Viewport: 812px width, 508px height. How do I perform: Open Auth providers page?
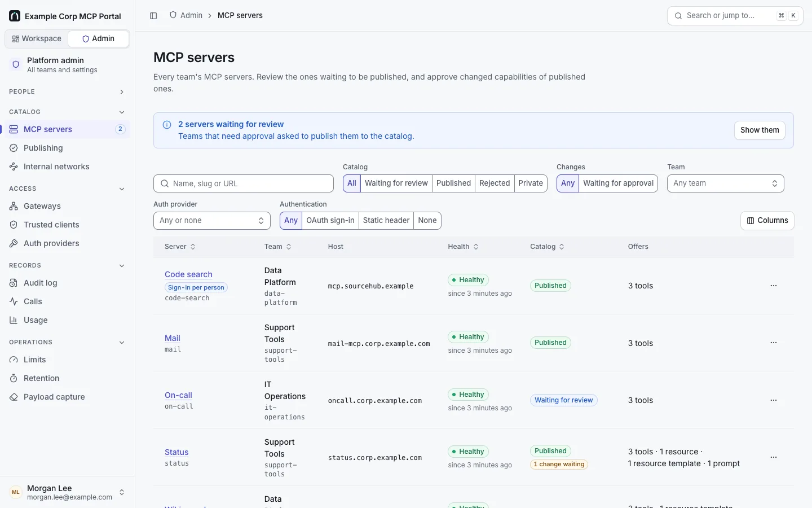coord(67,243)
